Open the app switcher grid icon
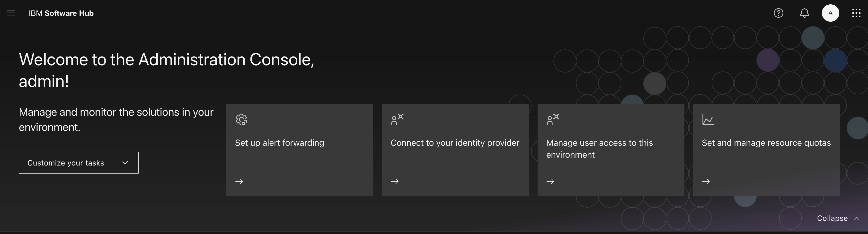 856,13
